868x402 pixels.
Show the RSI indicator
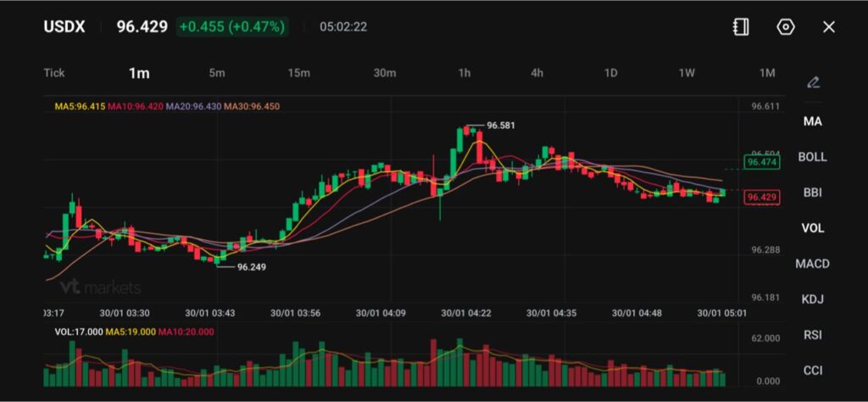coord(812,335)
